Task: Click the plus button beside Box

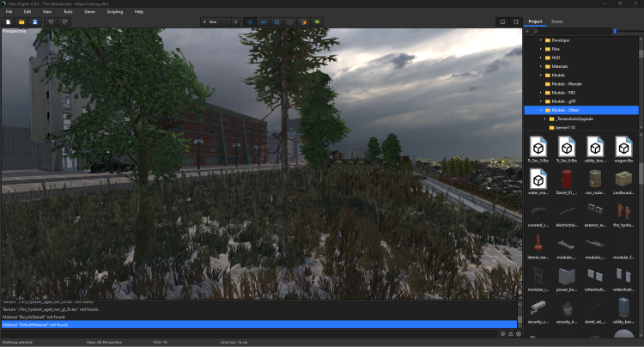Action: pyautogui.click(x=236, y=21)
